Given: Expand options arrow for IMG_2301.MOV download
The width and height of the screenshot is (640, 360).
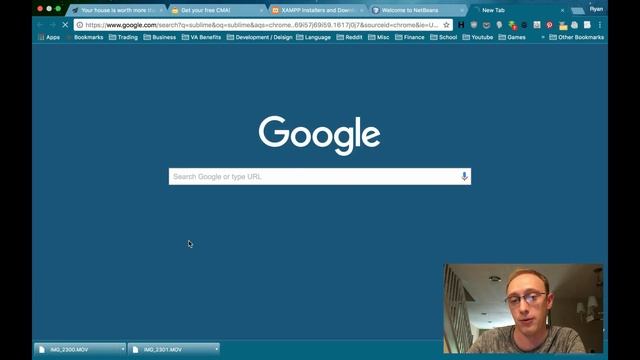Looking at the screenshot, I should click(x=216, y=349).
